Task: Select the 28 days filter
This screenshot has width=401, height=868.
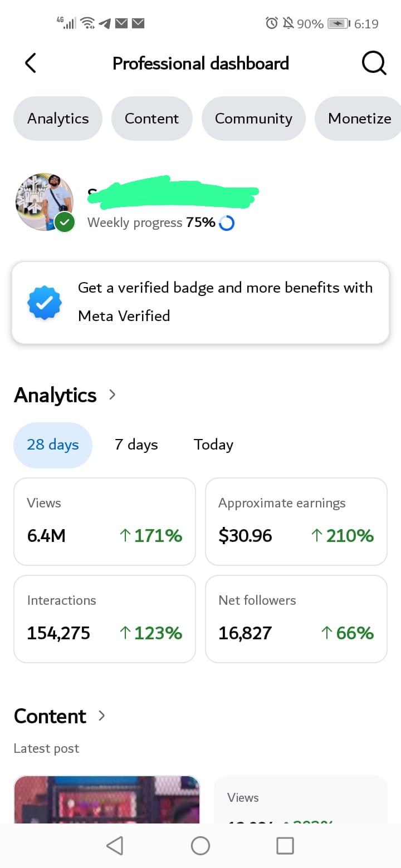Action: click(x=53, y=445)
